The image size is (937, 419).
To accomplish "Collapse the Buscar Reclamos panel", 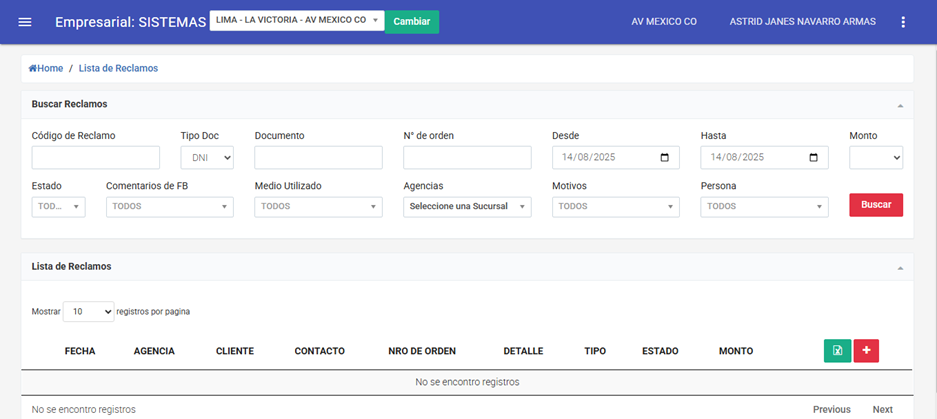I will tap(900, 105).
